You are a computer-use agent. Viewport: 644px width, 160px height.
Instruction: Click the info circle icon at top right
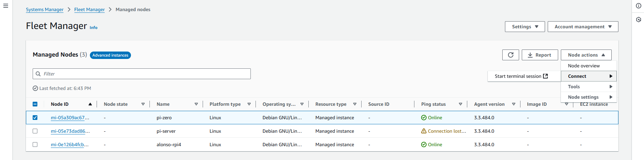(x=638, y=6)
